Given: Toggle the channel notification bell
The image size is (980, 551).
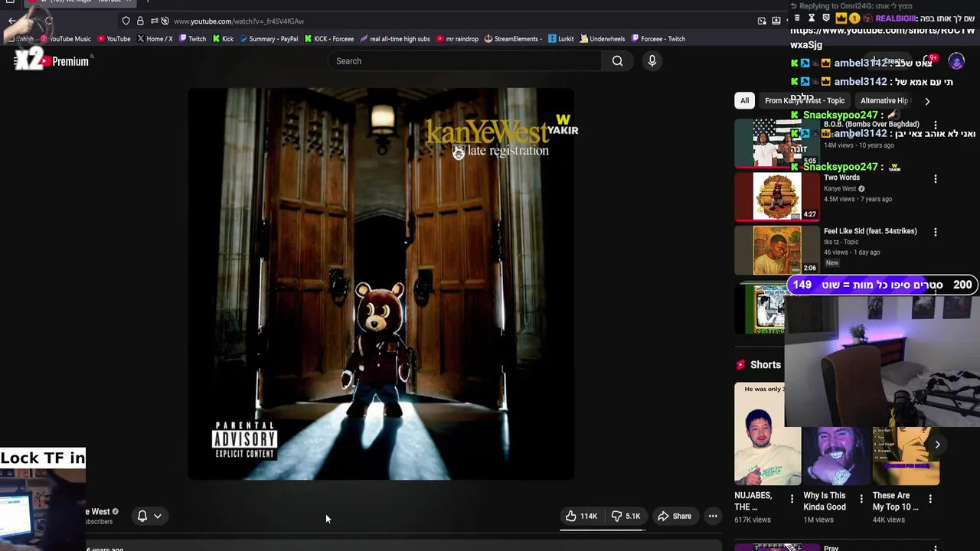Looking at the screenshot, I should coord(142,516).
